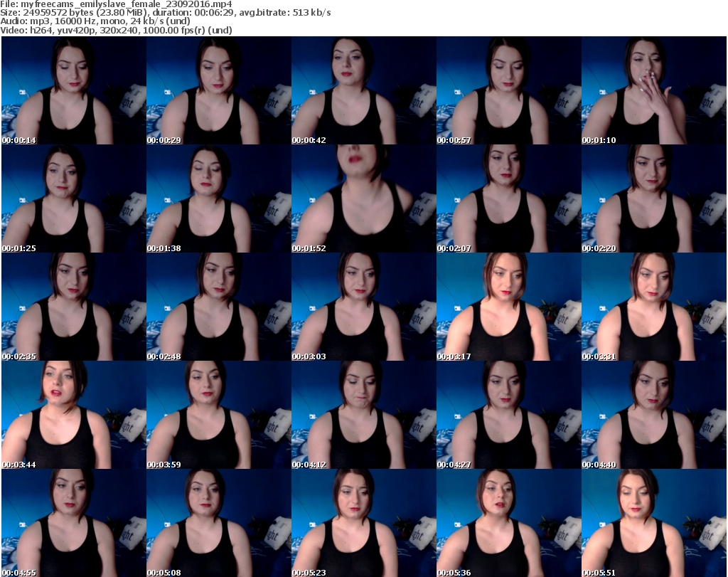Click the frame timestamped 00:04:55
728x577 pixels.
[73, 523]
